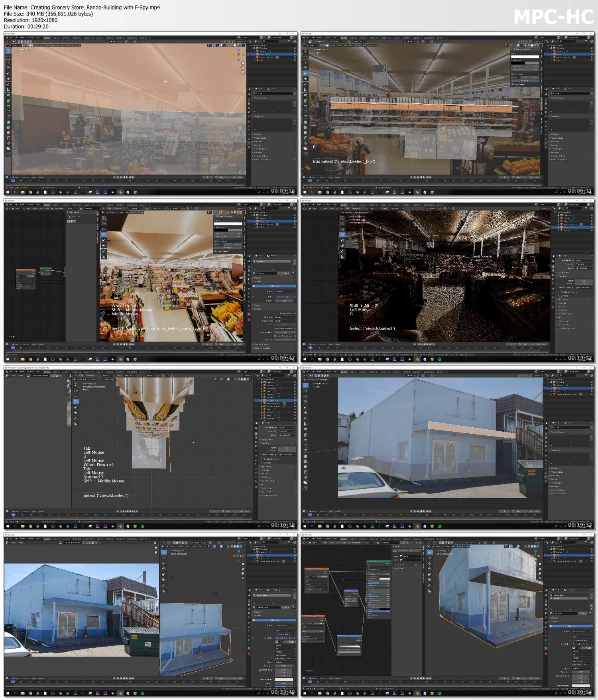Click the orientation axis gizmo in the 00:03:16 frame
Image resolution: width=598 pixels, height=700 pixels.
point(238,55)
